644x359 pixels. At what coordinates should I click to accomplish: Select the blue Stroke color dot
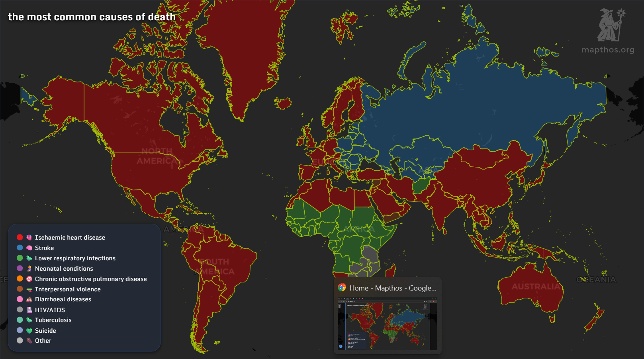tap(20, 248)
